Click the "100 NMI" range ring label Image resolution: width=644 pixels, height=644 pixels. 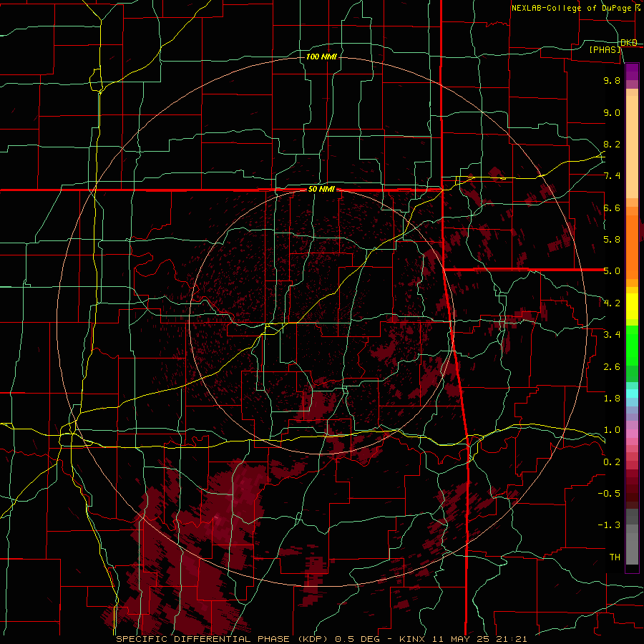pos(321,57)
